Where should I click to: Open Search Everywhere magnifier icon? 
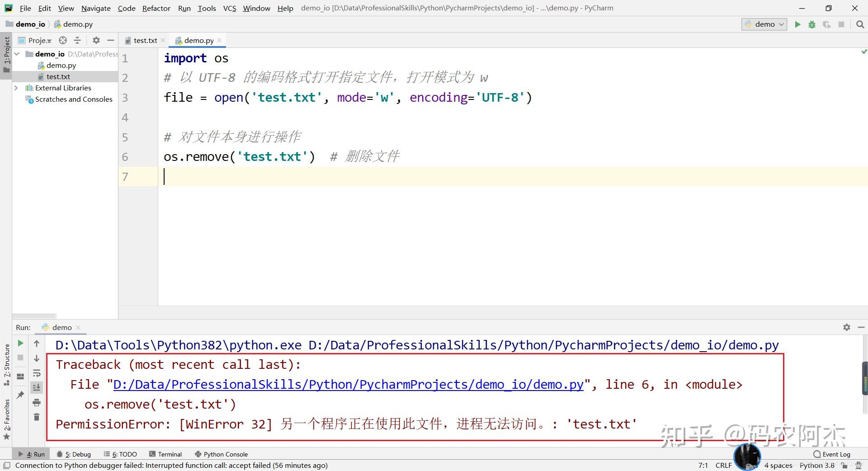tap(860, 24)
